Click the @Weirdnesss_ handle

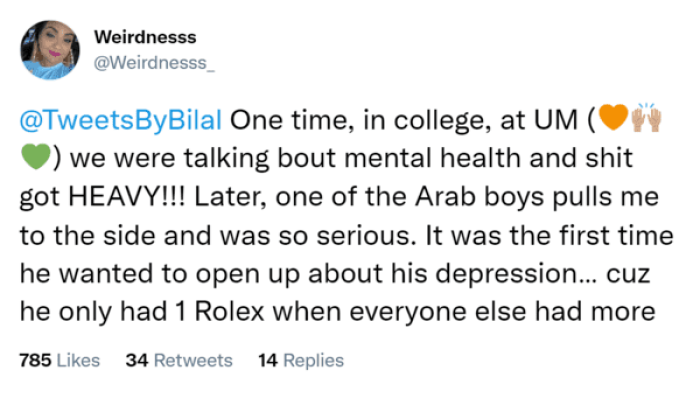click(x=153, y=63)
